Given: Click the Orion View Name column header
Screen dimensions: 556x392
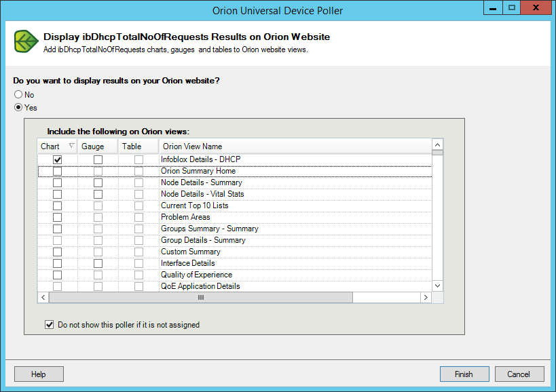Looking at the screenshot, I should (295, 146).
